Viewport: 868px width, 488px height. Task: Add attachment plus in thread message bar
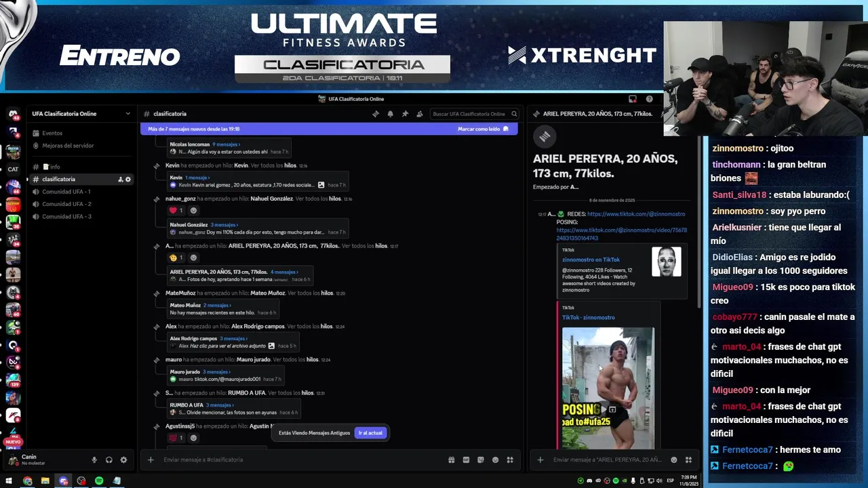pos(540,460)
